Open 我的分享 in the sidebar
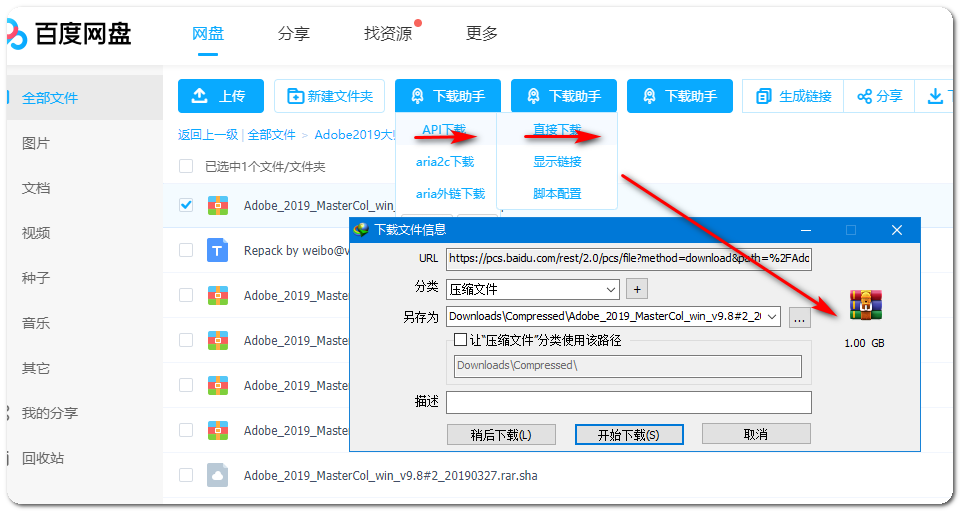960x511 pixels. 50,413
